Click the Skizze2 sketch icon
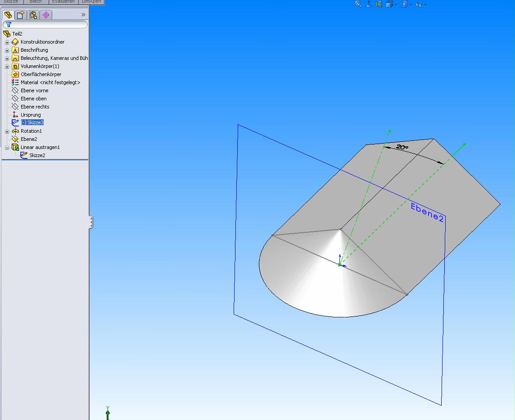This screenshot has width=515, height=420. [24, 155]
